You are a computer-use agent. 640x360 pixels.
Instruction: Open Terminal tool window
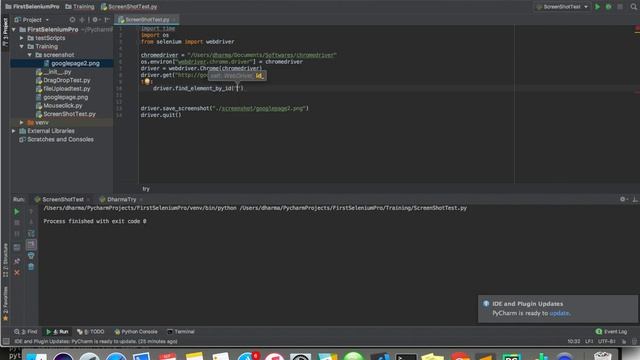pyautogui.click(x=181, y=332)
